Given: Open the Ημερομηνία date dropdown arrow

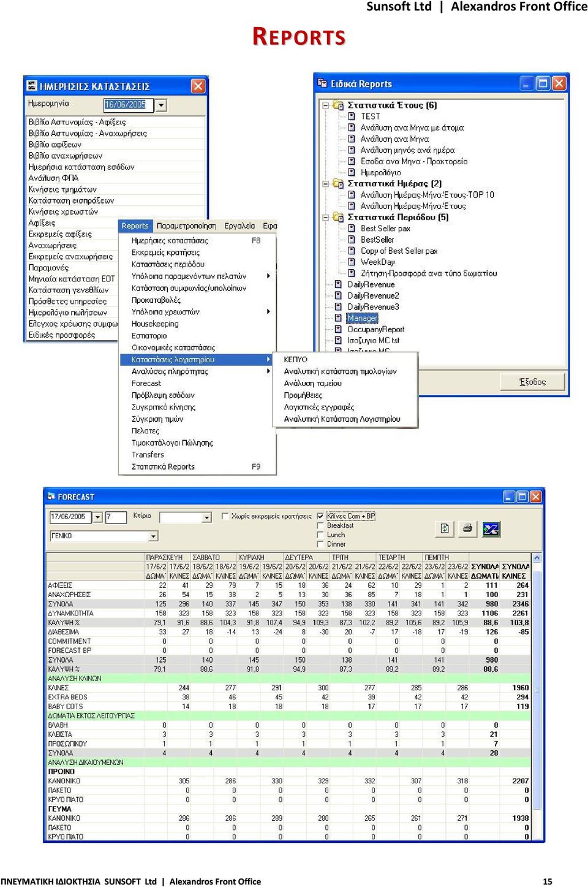Looking at the screenshot, I should click(x=160, y=105).
